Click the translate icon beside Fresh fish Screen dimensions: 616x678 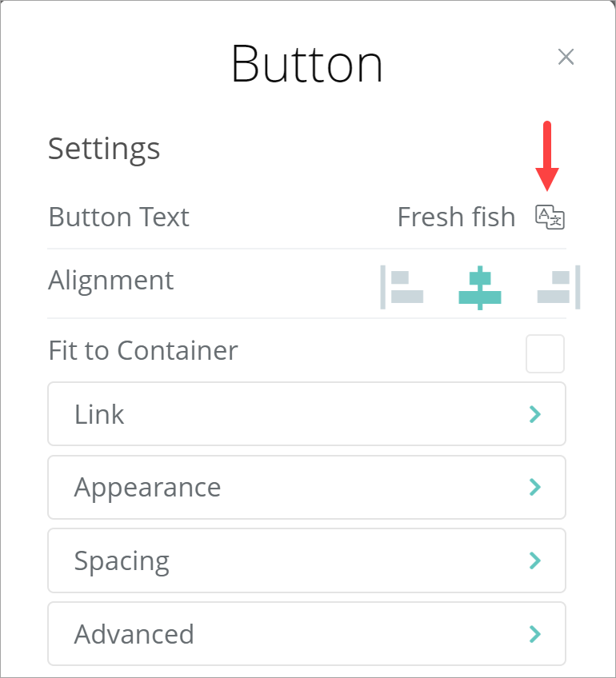pyautogui.click(x=550, y=217)
